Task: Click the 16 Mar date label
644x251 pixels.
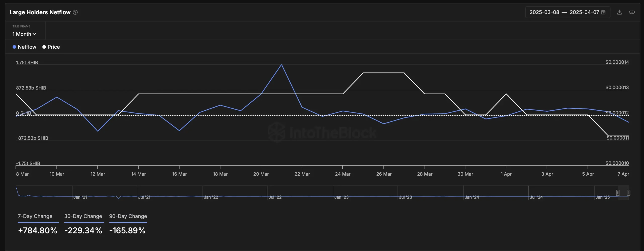Action: pos(179,174)
